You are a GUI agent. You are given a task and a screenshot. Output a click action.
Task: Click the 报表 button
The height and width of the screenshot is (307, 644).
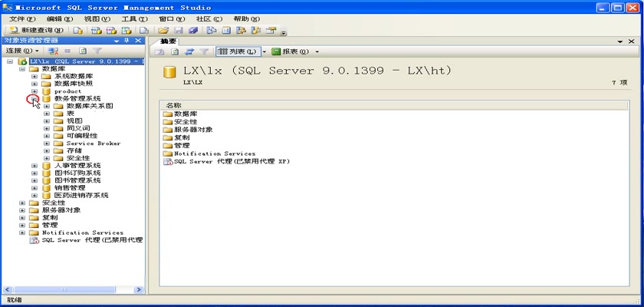[291, 51]
